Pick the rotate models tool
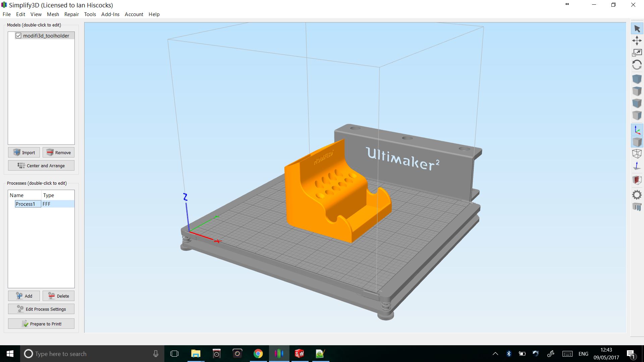Screen dimensions: 644x362 637,65
